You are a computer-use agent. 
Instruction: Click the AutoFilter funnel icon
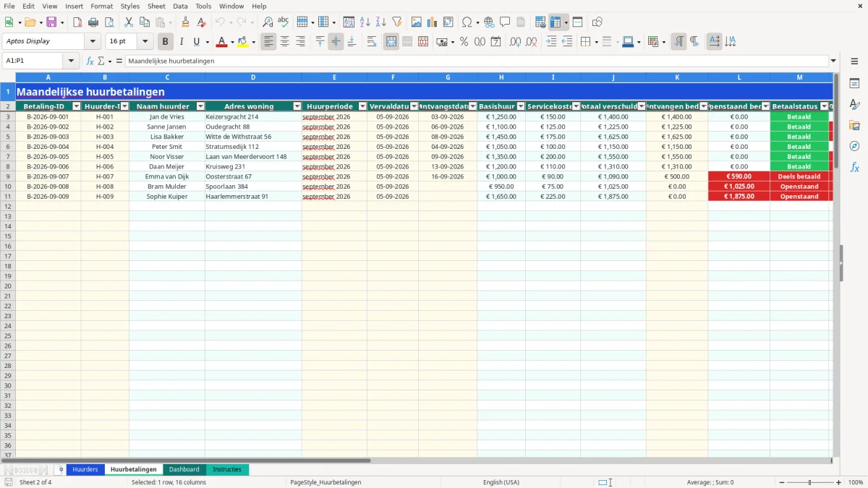pyautogui.click(x=397, y=22)
